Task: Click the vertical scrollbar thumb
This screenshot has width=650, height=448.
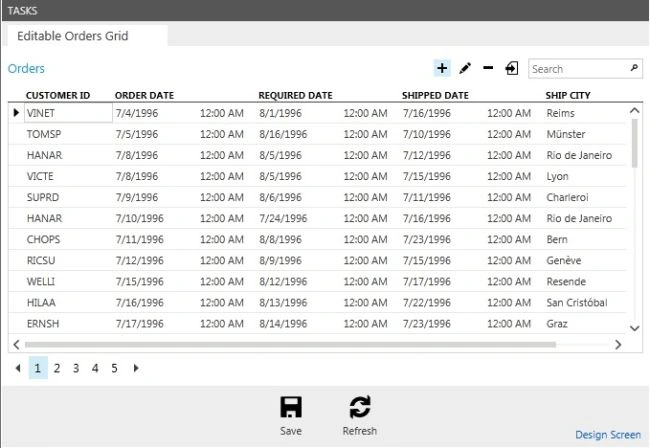Action: click(634, 143)
